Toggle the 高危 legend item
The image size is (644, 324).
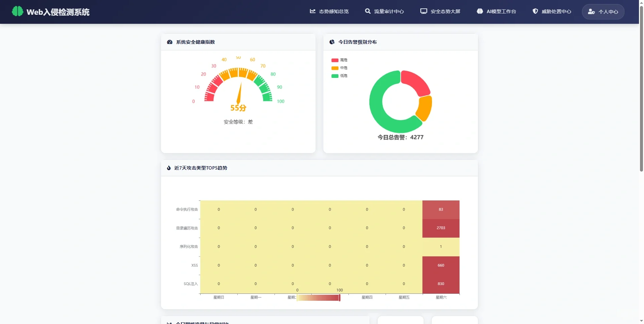(339, 60)
